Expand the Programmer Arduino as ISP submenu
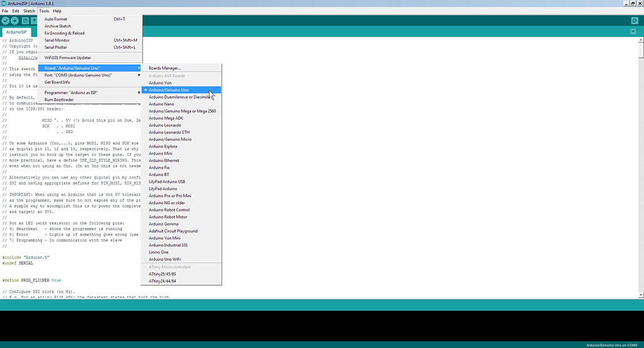The image size is (644, 348). tap(90, 93)
